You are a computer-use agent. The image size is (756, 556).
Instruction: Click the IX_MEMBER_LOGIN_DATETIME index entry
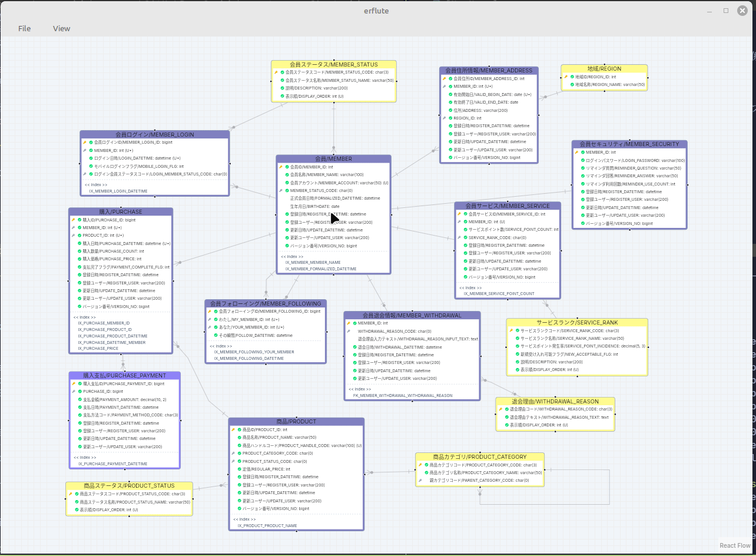118,191
